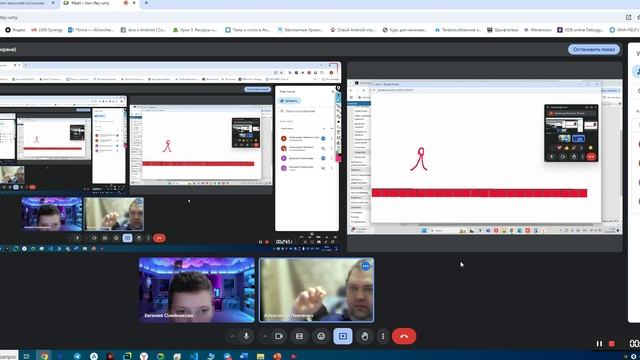Open Chrome from the taskbar
640x360 pixels.
[44, 356]
